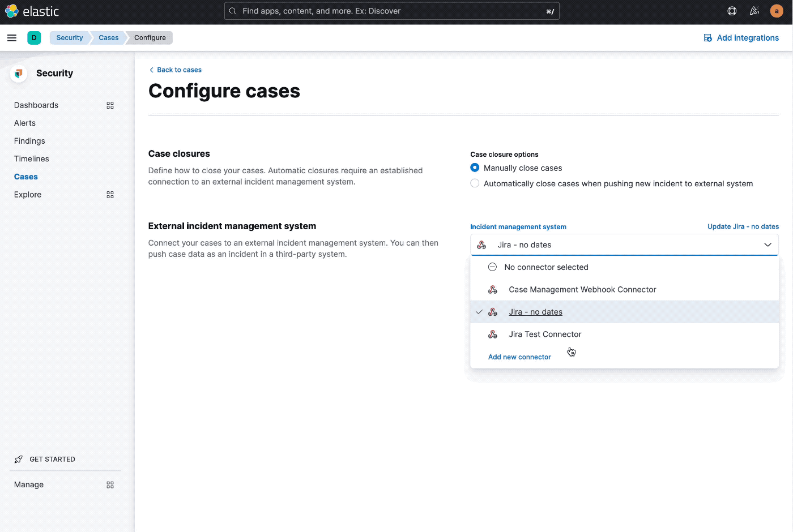Image resolution: width=793 pixels, height=532 pixels.
Task: Click the Dashboards grid badge icon
Action: click(110, 105)
